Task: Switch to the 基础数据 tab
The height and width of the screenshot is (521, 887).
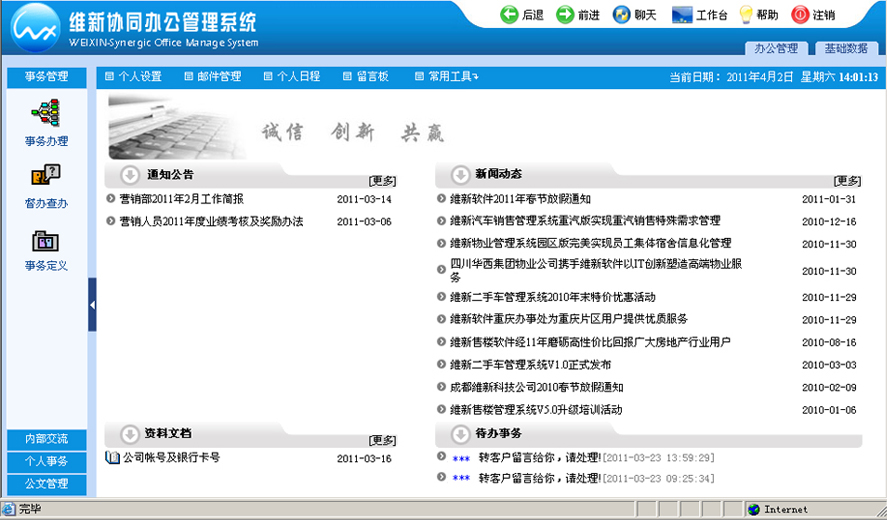Action: [846, 49]
